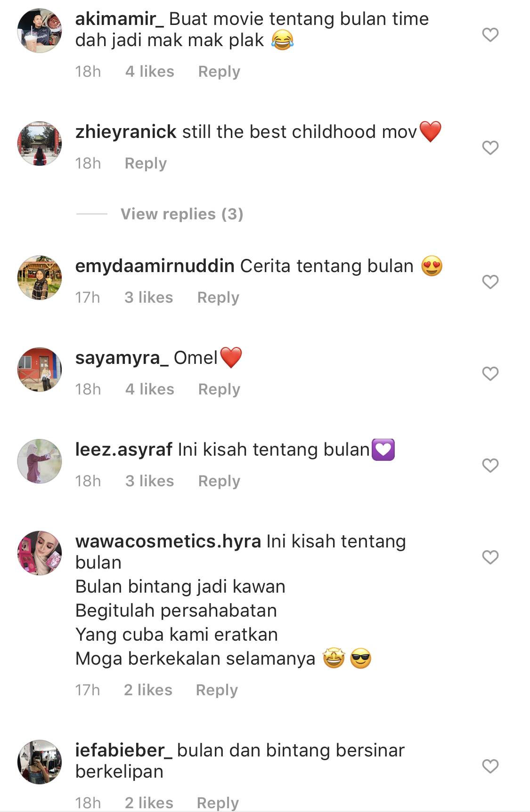Open sayamyra_ profile picture
Viewport: 530px width, 812px height.
(40, 370)
